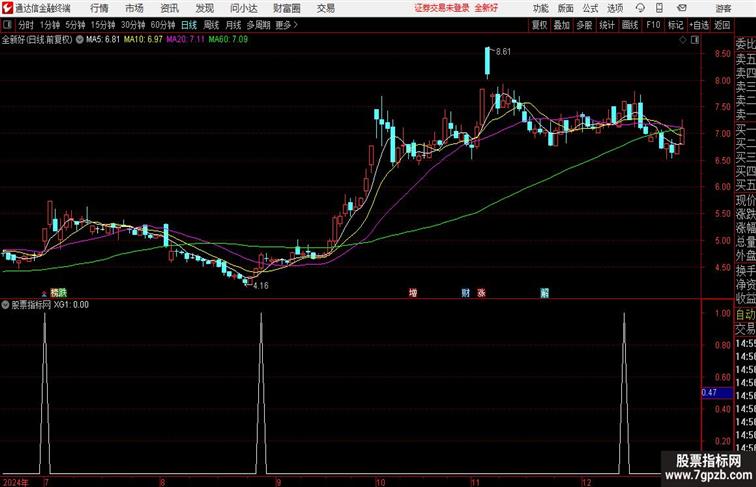Viewport: 756px width, 487px height.
Task: Open the 选项 menu
Action: (x=615, y=8)
